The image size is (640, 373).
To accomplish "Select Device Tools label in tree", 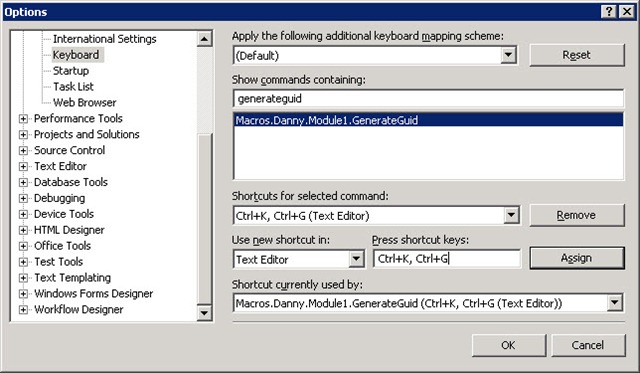I will point(64,214).
